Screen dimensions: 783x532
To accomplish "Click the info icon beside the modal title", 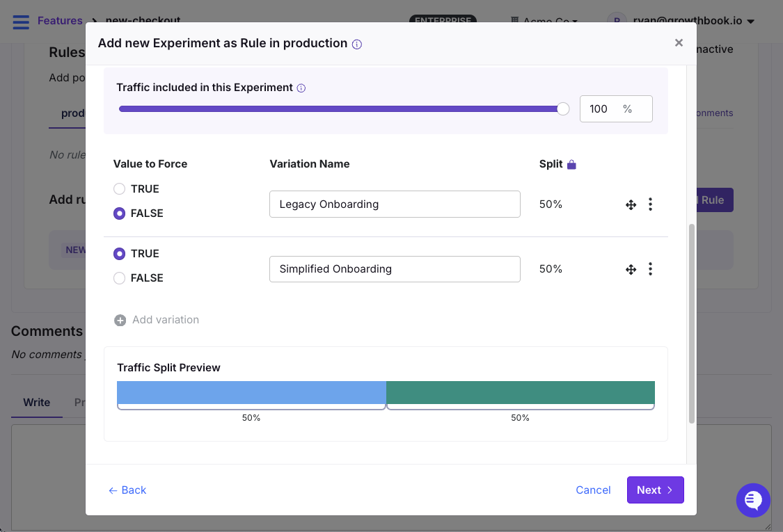I will 357,45.
